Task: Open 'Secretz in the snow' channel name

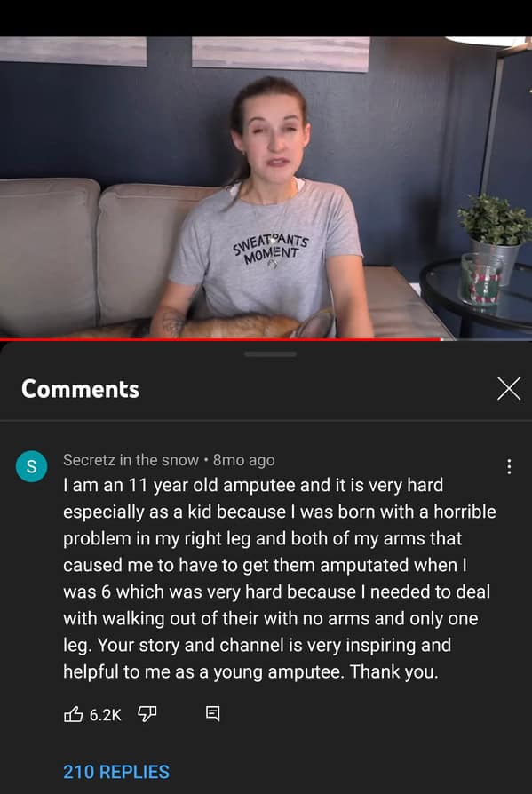Action: pos(131,460)
